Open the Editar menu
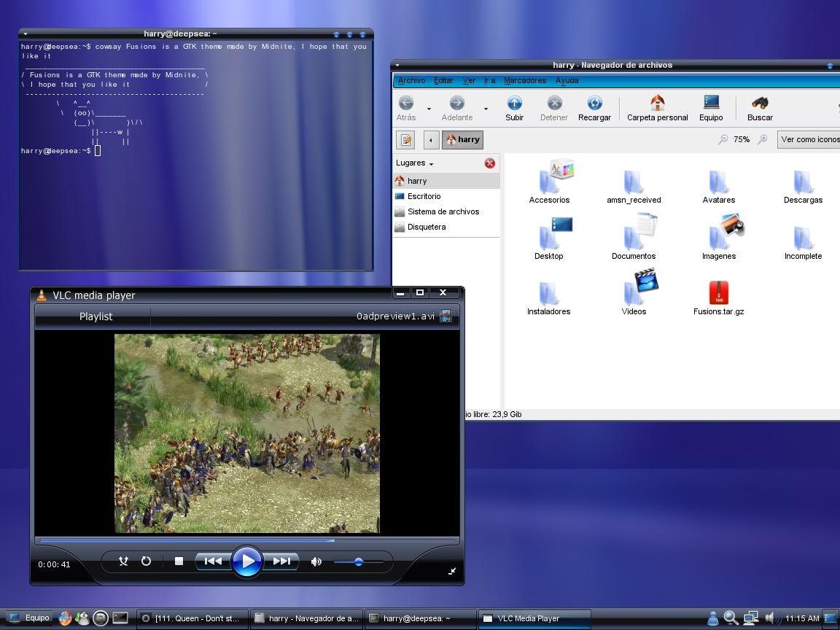This screenshot has height=630, width=840. pyautogui.click(x=443, y=80)
